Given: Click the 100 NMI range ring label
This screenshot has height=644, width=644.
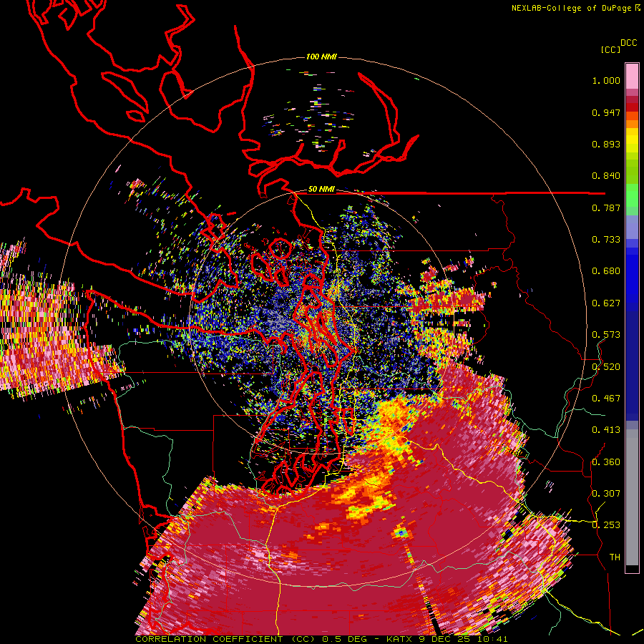Looking at the screenshot, I should (321, 57).
